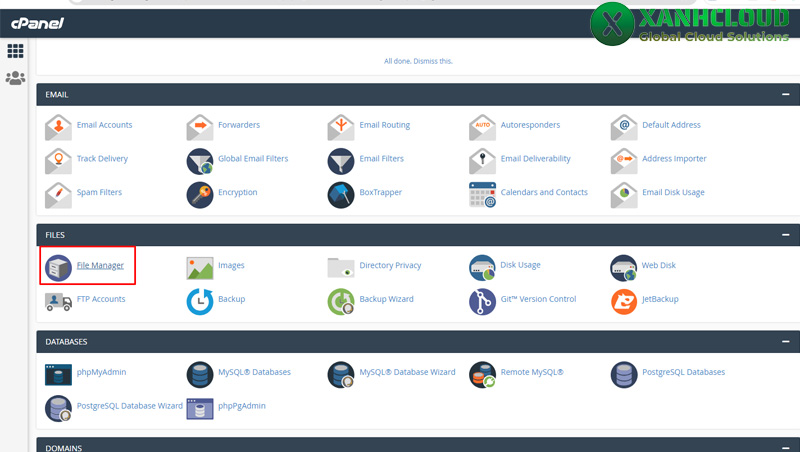This screenshot has height=452, width=800.
Task: Open the JetBackup link
Action: tap(660, 299)
